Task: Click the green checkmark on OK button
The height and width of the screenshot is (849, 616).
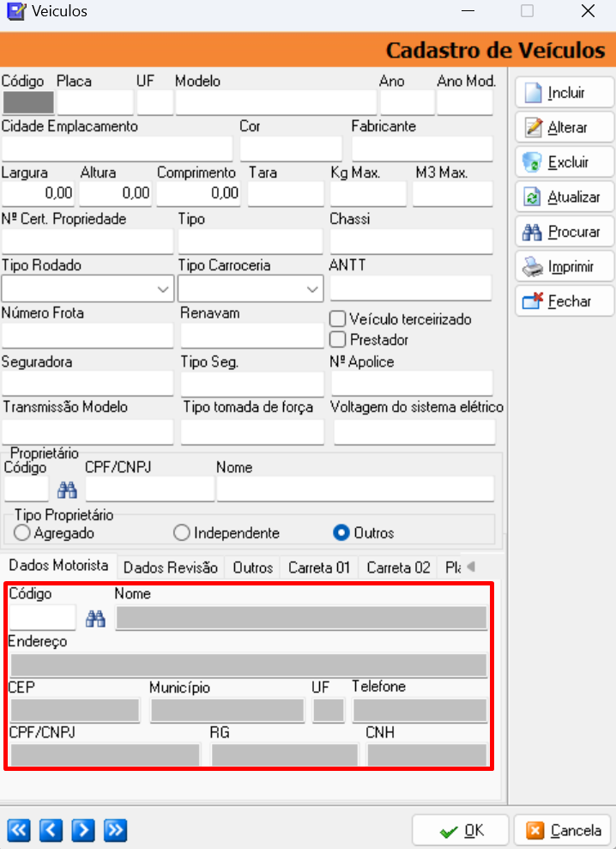Action: pos(448,832)
